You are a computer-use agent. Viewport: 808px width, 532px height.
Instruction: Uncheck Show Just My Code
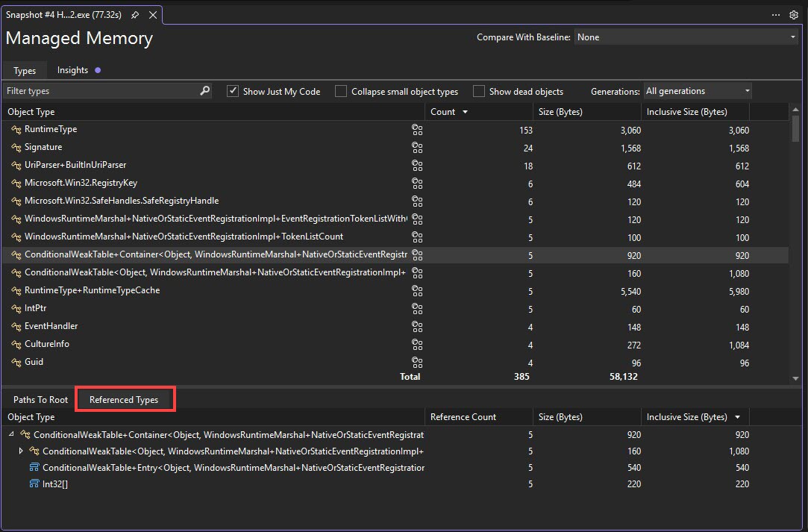coord(233,91)
